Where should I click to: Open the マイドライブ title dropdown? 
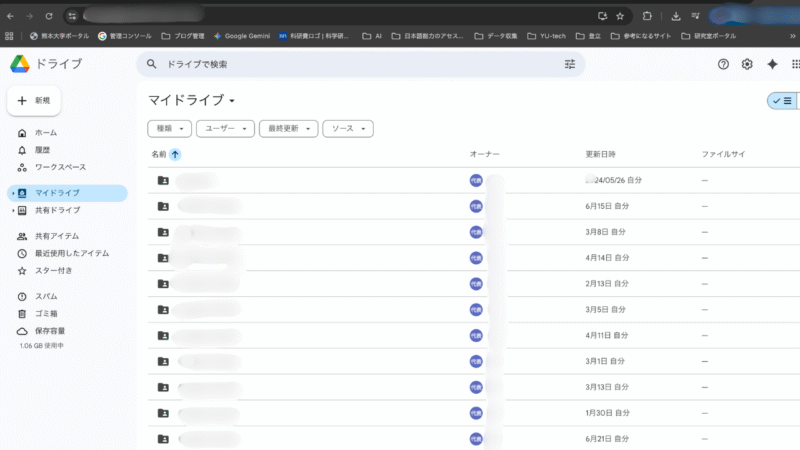pyautogui.click(x=232, y=102)
